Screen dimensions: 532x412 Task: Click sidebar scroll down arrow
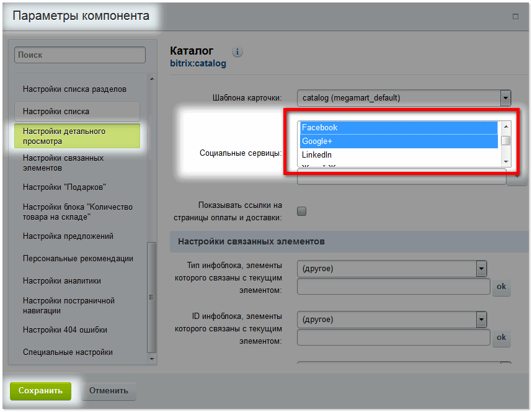[152, 359]
